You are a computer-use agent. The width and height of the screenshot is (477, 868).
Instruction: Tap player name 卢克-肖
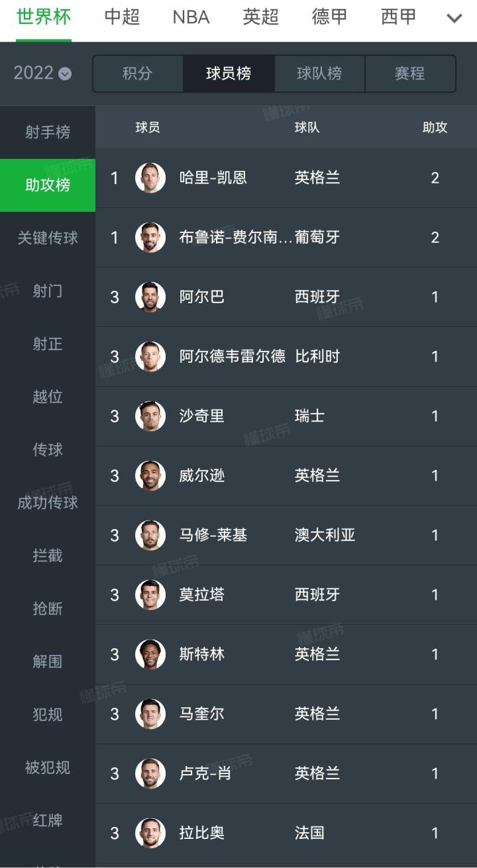205,773
